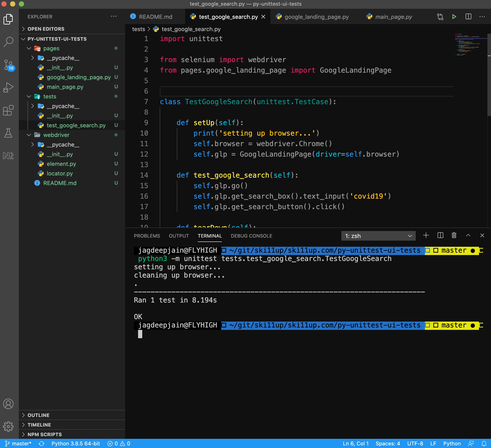Switch to the google_landing_page.py tab
Image resolution: width=491 pixels, height=448 pixels.
316,17
